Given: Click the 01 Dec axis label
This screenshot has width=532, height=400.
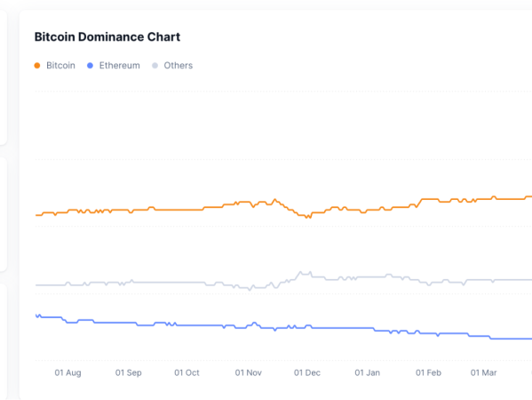Looking at the screenshot, I should pos(307,372).
